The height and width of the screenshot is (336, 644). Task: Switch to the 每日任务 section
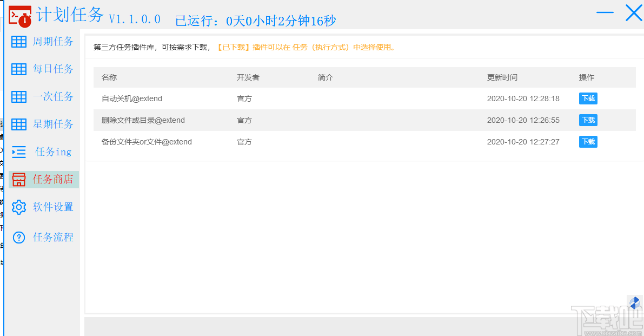[54, 69]
